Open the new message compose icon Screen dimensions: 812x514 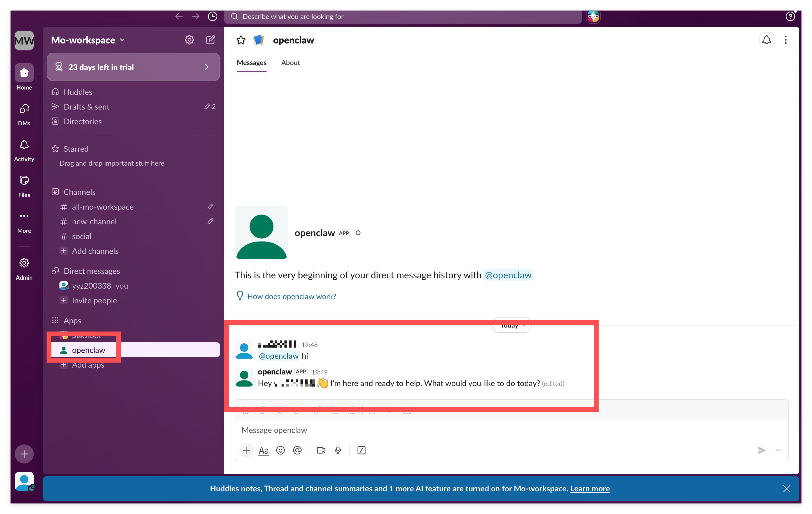tap(210, 40)
